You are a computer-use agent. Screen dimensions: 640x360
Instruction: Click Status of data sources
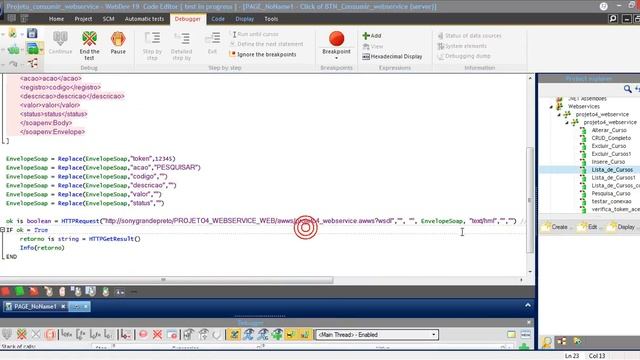[x=469, y=36]
